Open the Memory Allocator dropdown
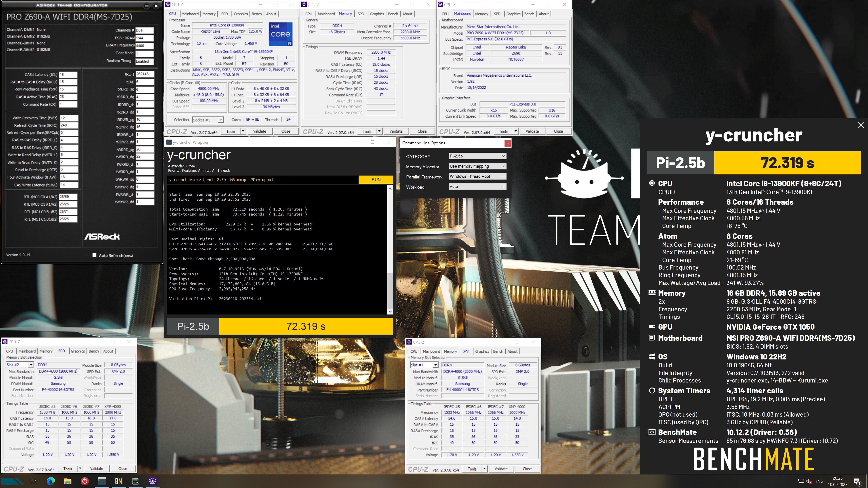 (x=477, y=166)
